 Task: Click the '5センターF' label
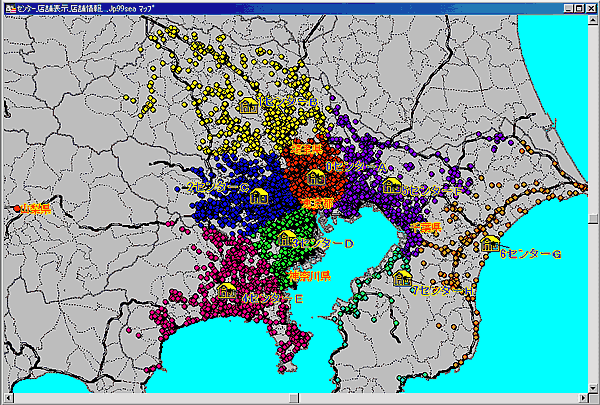point(432,190)
